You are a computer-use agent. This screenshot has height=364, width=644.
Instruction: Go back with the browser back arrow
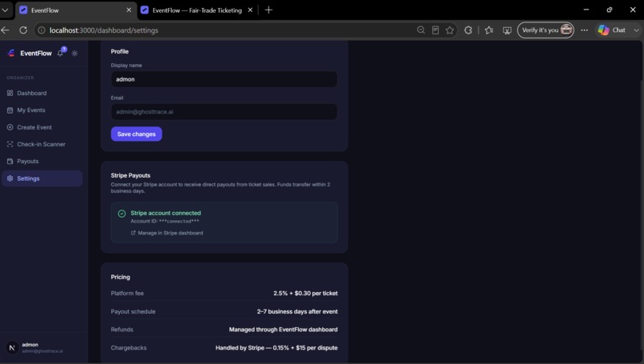point(6,30)
